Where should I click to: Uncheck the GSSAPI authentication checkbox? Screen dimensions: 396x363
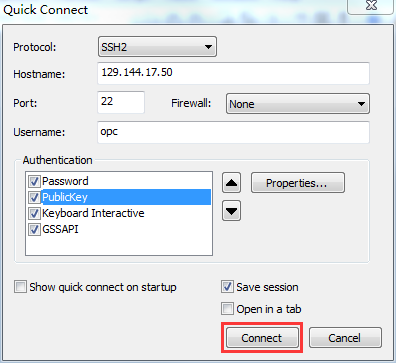pos(34,229)
